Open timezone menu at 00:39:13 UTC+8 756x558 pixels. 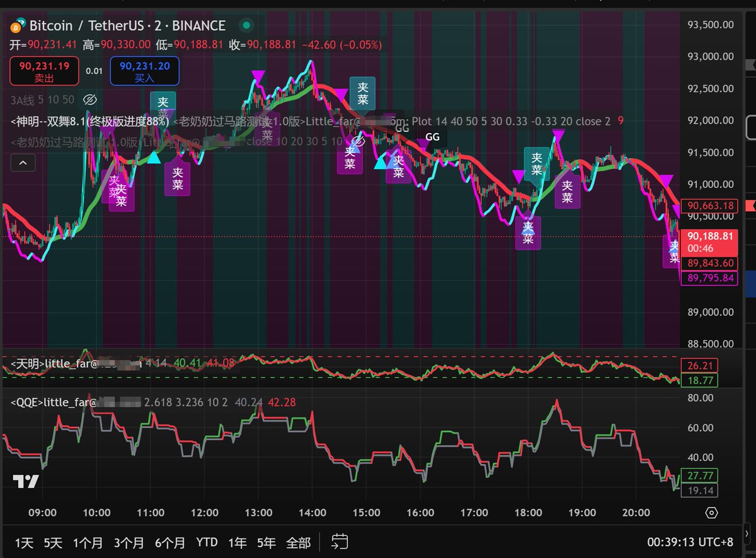(x=690, y=542)
